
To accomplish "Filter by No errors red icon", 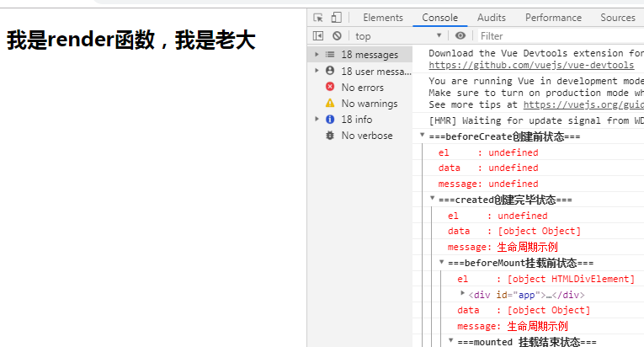I will pyautogui.click(x=330, y=87).
